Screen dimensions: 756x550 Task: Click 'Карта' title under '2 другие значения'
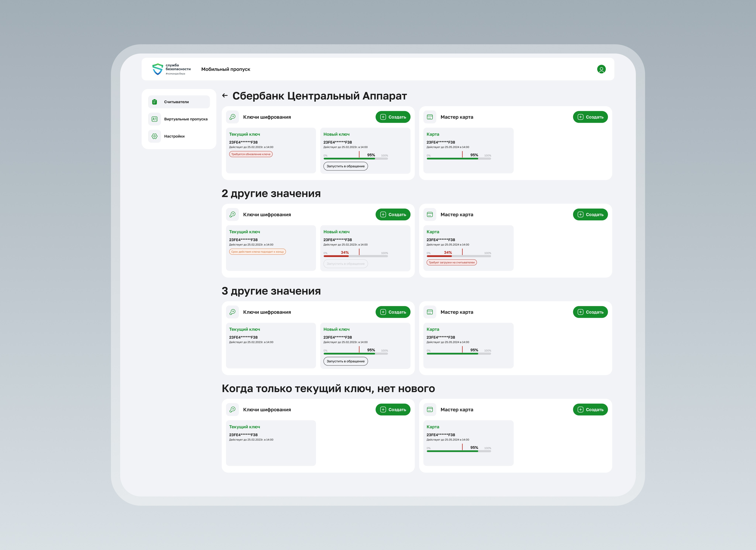[433, 232]
